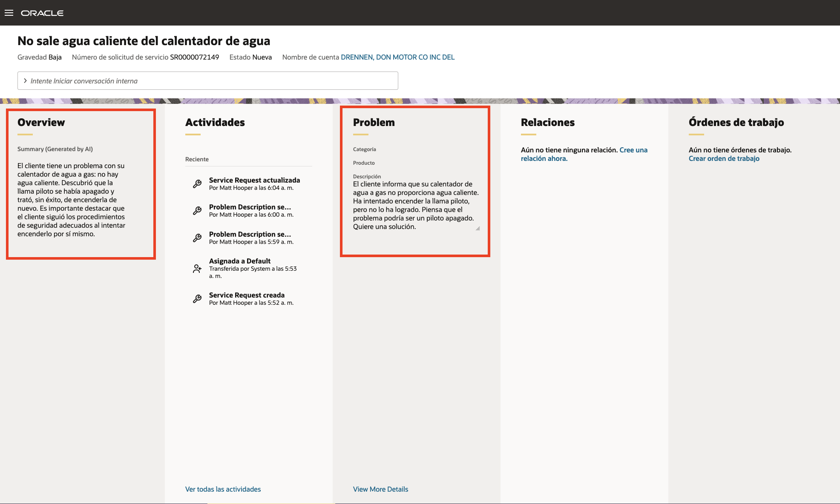Click Ver todas las actividades
The image size is (840, 504).
(222, 489)
